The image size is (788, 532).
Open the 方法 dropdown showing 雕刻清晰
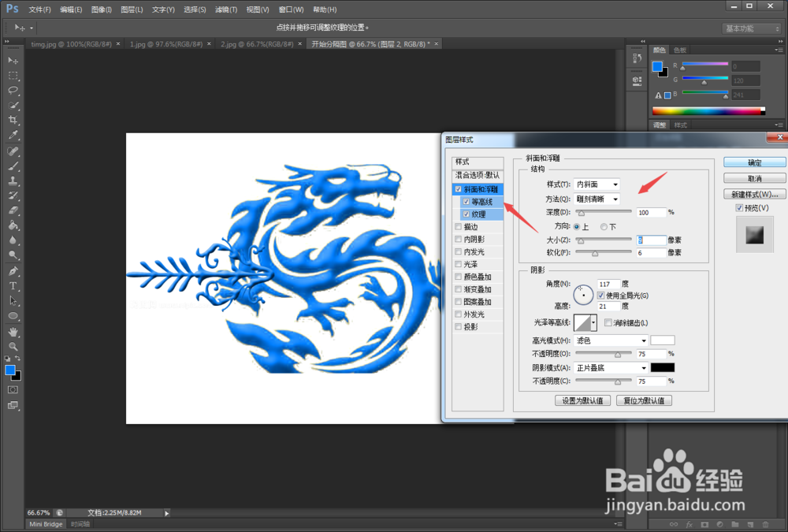point(597,198)
